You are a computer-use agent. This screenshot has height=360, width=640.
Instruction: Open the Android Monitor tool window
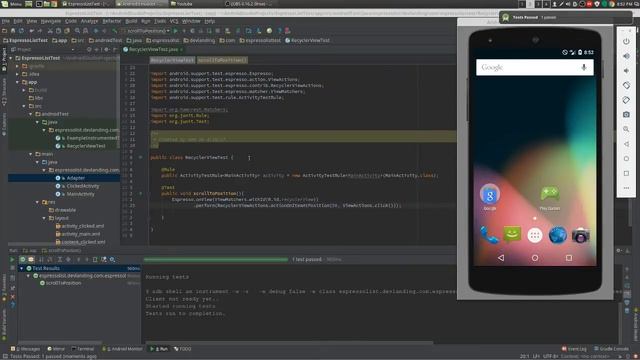[x=122, y=349]
